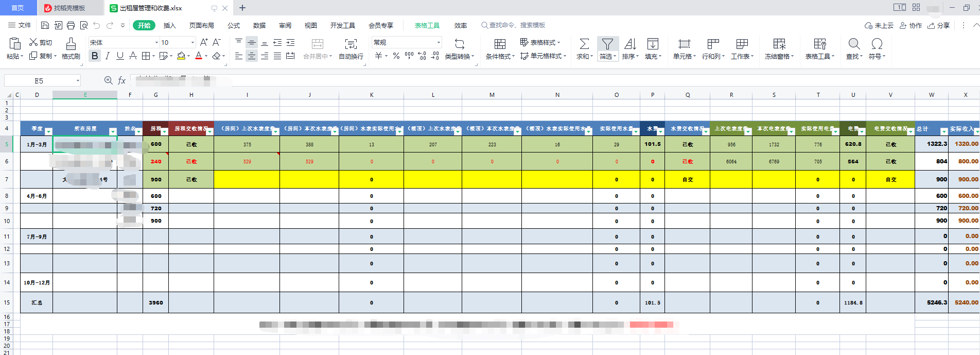The width and height of the screenshot is (980, 355).
Task: Open filter dropdown on 所在房屋 header
Action: coord(113,131)
